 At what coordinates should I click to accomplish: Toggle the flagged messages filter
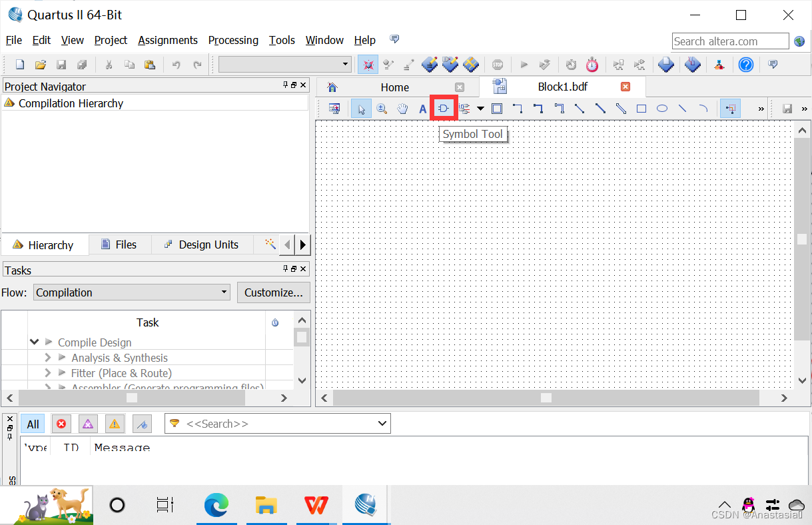coord(142,424)
